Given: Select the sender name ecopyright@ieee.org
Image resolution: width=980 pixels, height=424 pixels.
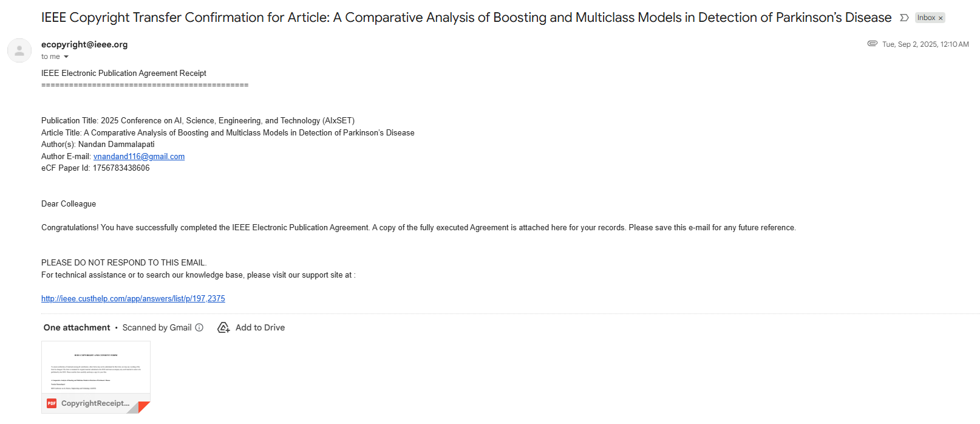Looking at the screenshot, I should click(84, 44).
